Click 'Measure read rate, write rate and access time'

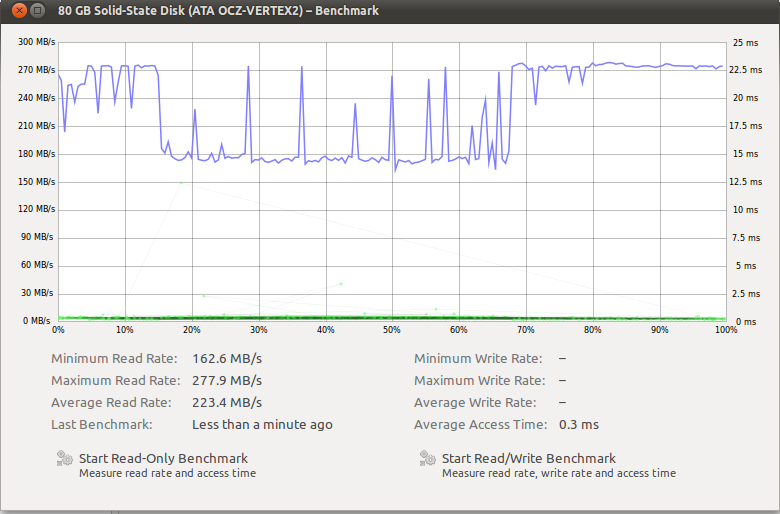559,473
